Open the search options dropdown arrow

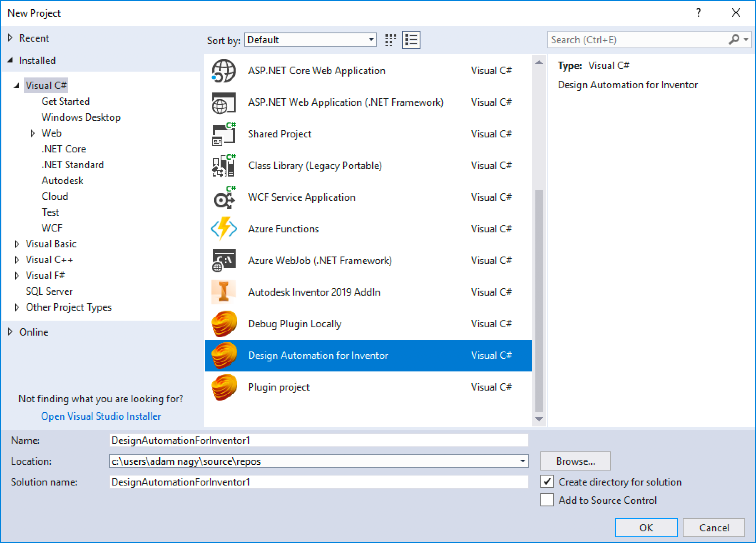(746, 40)
